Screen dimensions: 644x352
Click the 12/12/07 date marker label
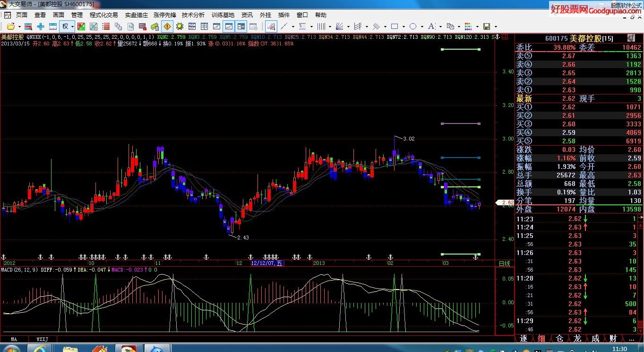267,263
